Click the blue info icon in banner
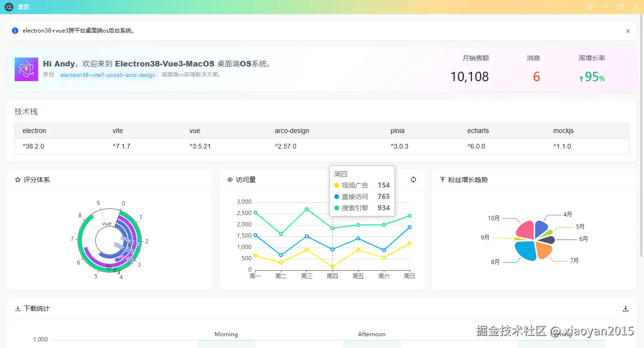 tap(15, 31)
